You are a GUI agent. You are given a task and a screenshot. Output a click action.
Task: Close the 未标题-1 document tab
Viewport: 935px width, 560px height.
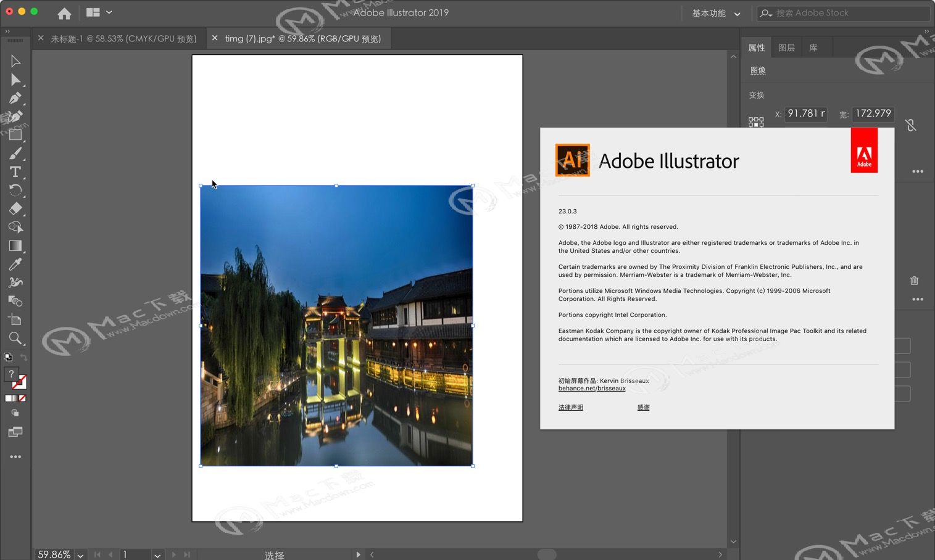[x=41, y=38]
